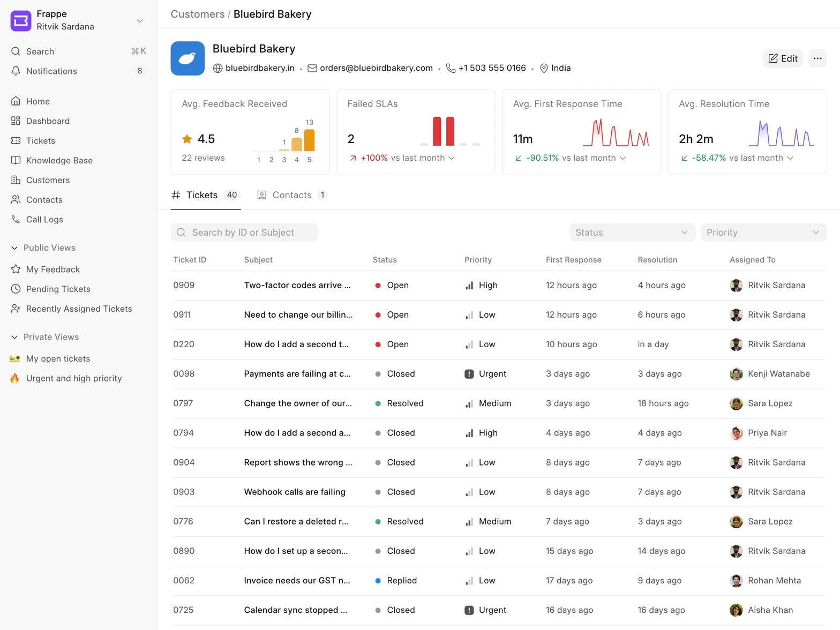This screenshot has height=630, width=840.
Task: Click the Bluebird Bakery bird logo
Action: (187, 58)
